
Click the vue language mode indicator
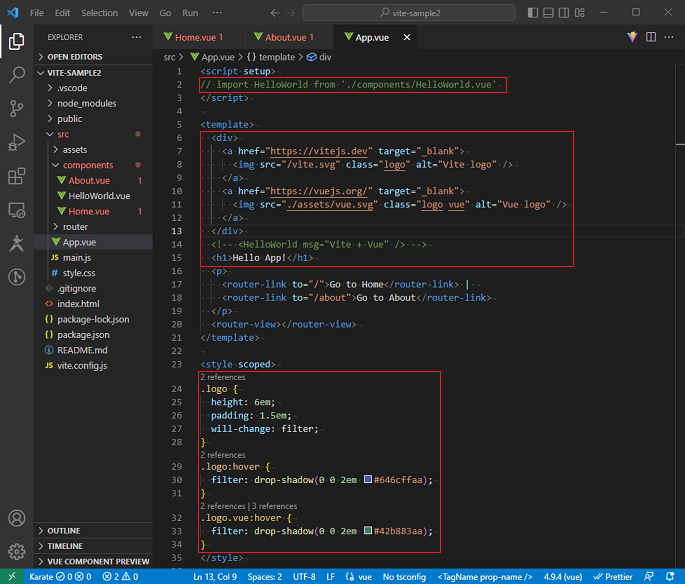point(365,577)
